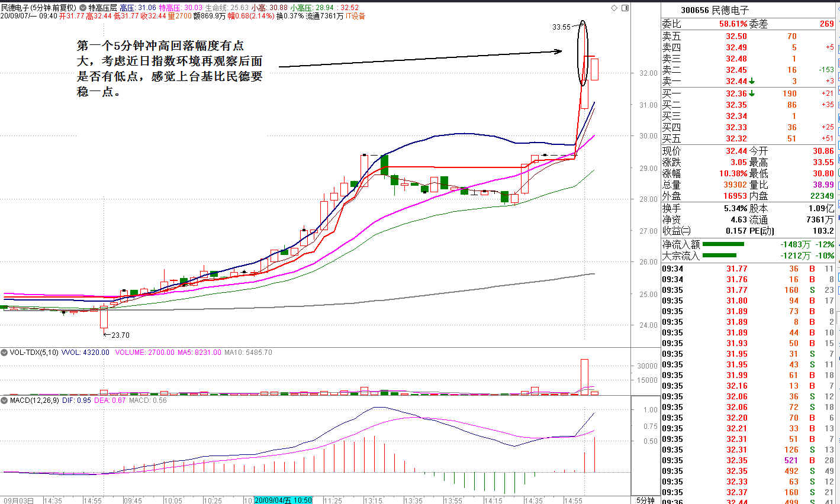This screenshot has width=840, height=504.
Task: Select the highlighted 20/09/04 10:50 time marker
Action: [283, 500]
